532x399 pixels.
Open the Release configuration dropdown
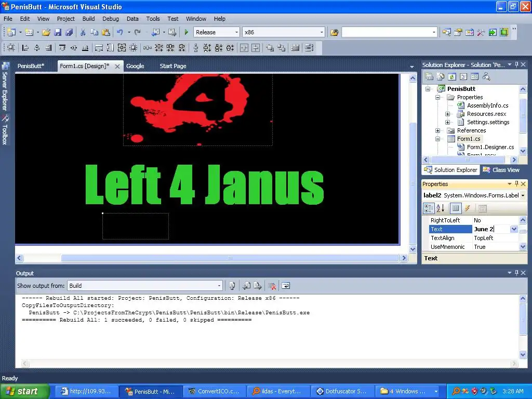tap(237, 32)
